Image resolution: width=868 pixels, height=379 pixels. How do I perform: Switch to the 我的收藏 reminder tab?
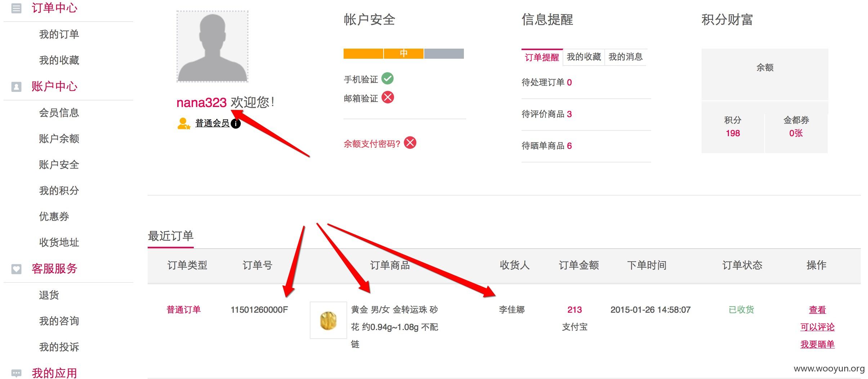pos(584,57)
